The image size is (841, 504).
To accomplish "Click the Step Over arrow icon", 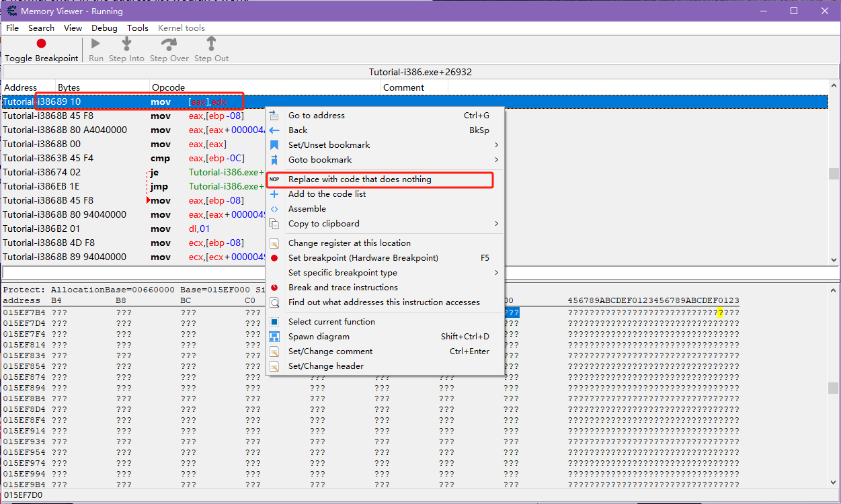I will pyautogui.click(x=169, y=44).
